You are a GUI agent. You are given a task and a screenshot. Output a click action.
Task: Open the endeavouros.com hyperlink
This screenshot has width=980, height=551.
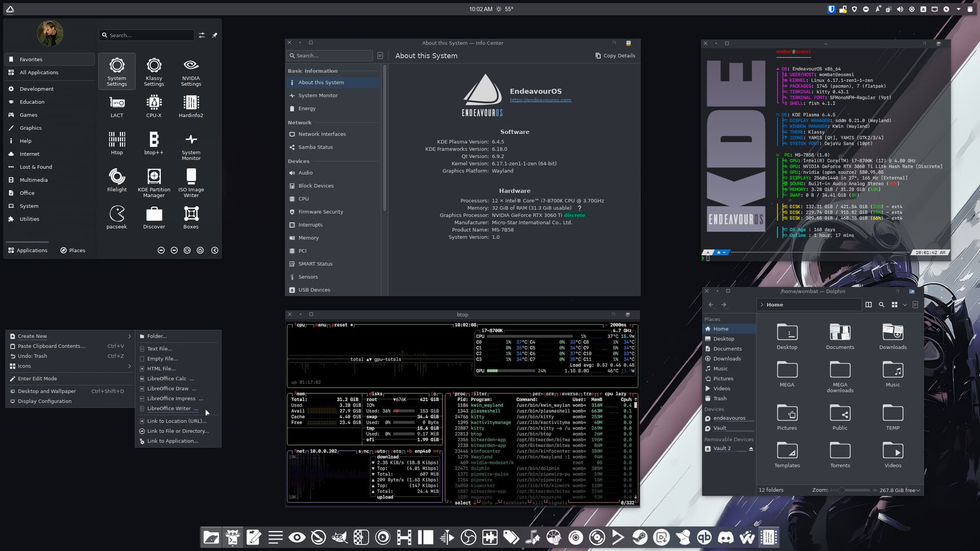(x=540, y=100)
